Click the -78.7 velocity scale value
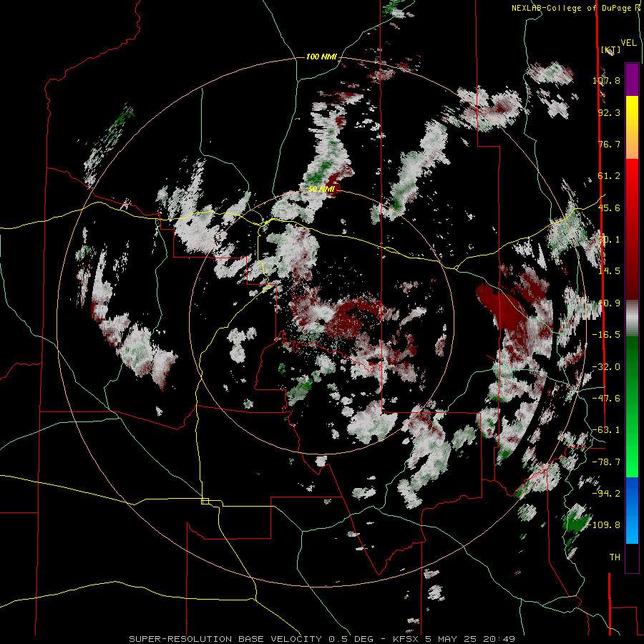The width and height of the screenshot is (644, 644). tap(606, 462)
